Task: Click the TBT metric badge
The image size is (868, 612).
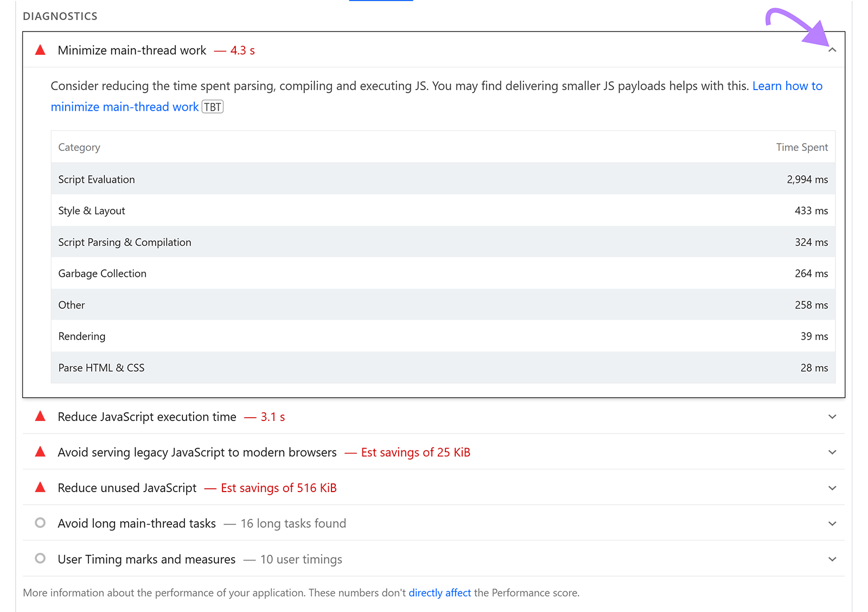Action: tap(213, 107)
